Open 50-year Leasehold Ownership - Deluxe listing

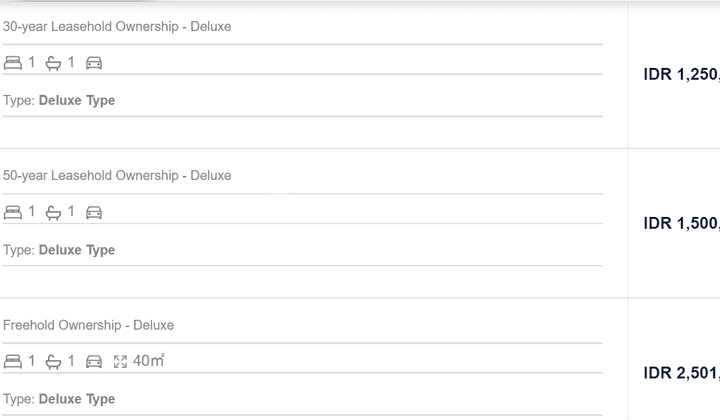117,176
